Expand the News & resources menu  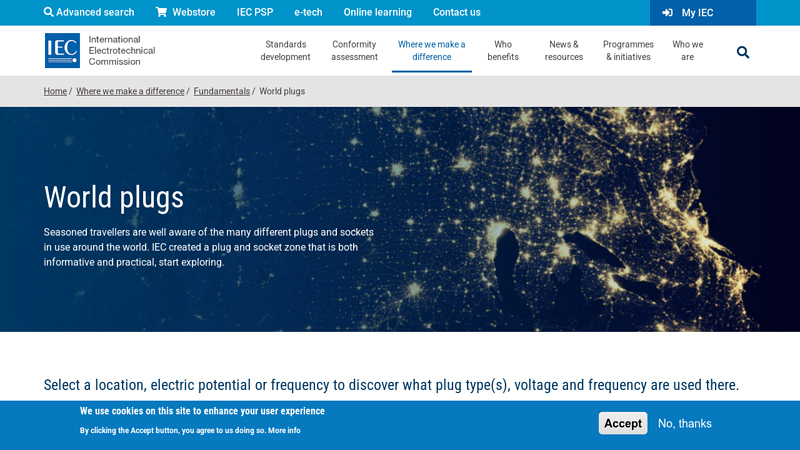563,51
